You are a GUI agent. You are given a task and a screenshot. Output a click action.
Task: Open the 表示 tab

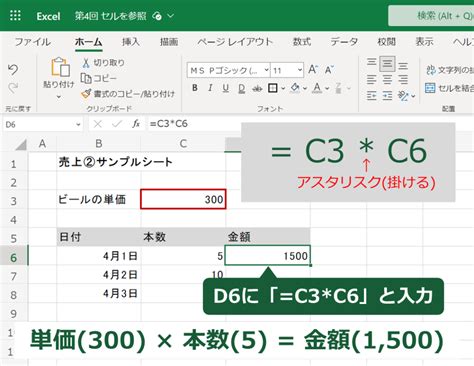[424, 42]
